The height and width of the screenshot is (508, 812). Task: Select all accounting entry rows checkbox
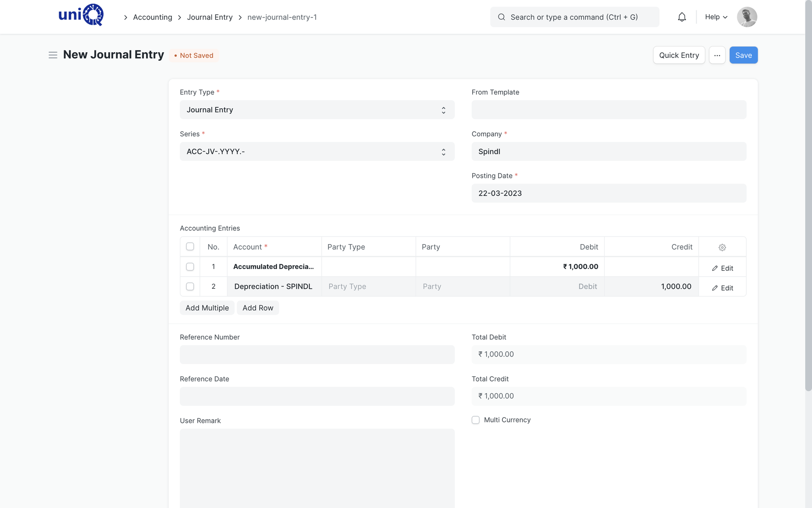[x=190, y=246]
